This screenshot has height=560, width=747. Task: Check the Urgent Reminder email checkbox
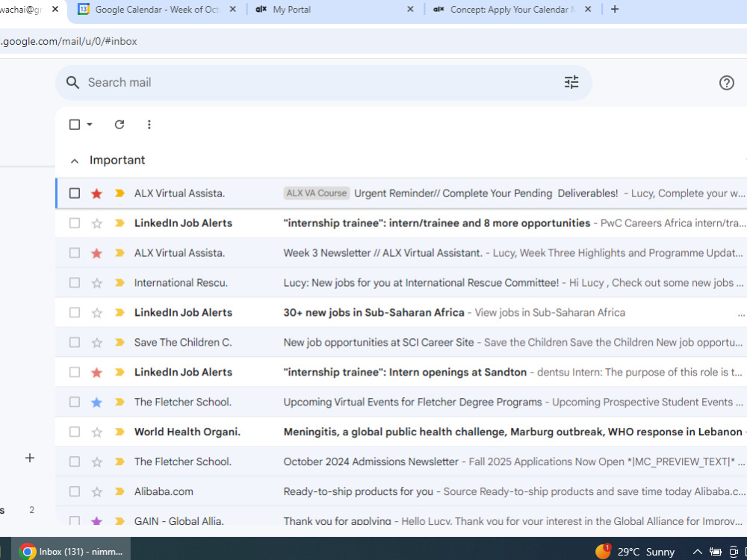tap(74, 193)
